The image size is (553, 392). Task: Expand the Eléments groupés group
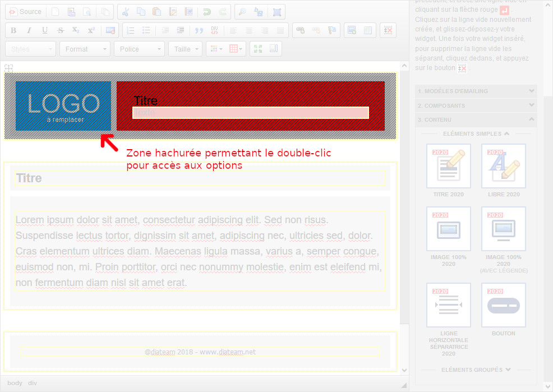[x=476, y=370]
